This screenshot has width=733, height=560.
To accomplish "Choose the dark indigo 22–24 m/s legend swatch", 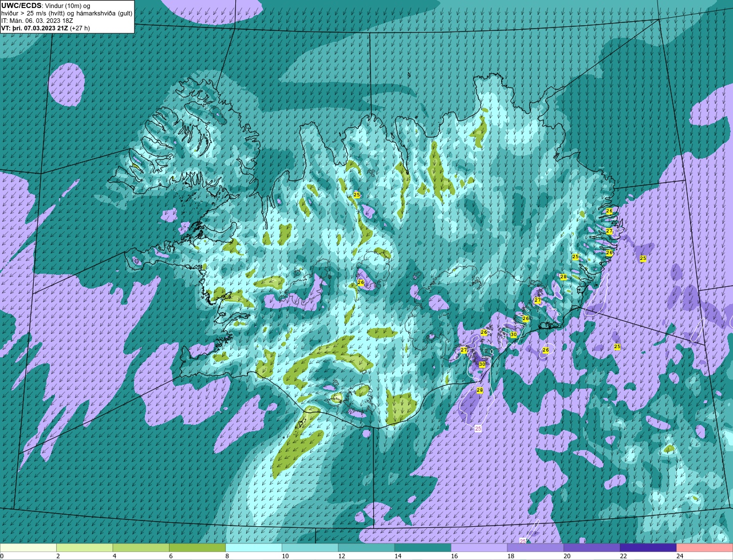I will 648,547.
